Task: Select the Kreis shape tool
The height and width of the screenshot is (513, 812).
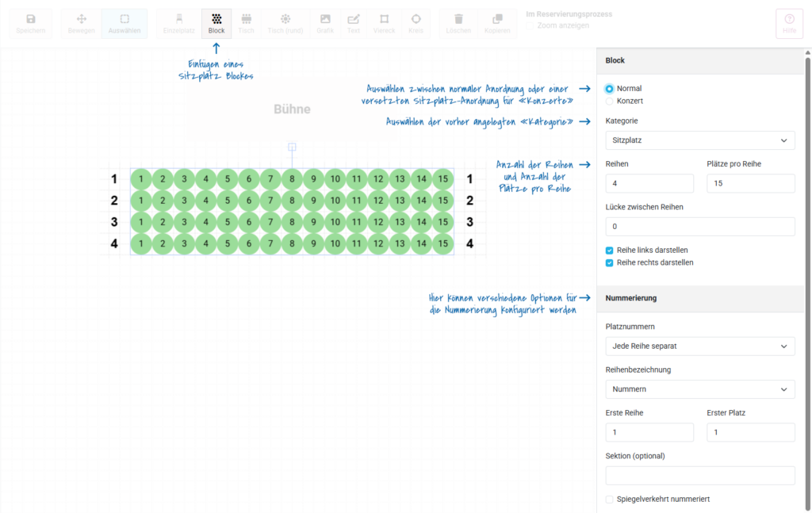Action: [x=416, y=19]
